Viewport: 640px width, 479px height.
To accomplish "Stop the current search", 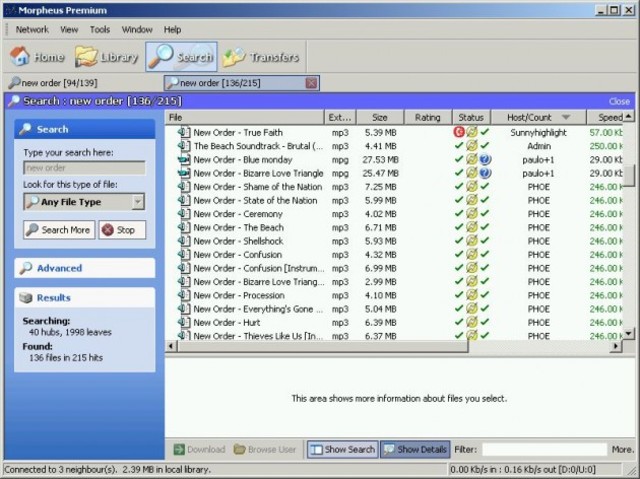I will 122,230.
